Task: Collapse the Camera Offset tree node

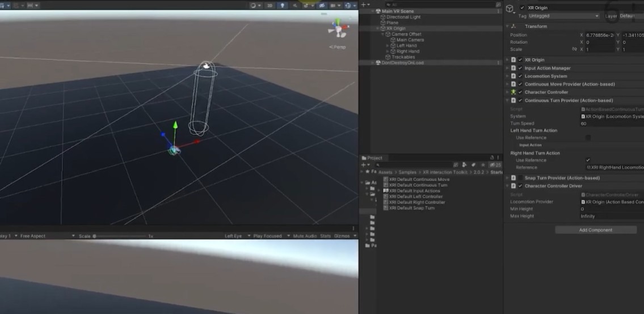Action: [x=382, y=34]
